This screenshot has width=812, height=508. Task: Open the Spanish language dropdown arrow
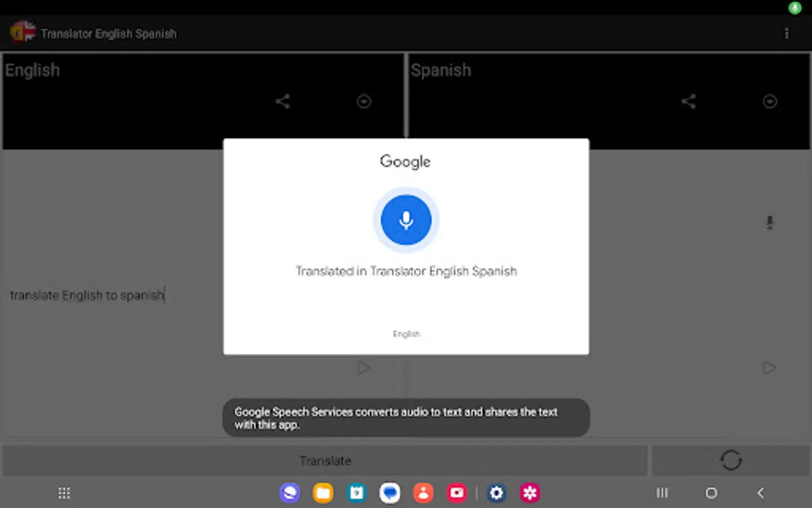click(770, 102)
